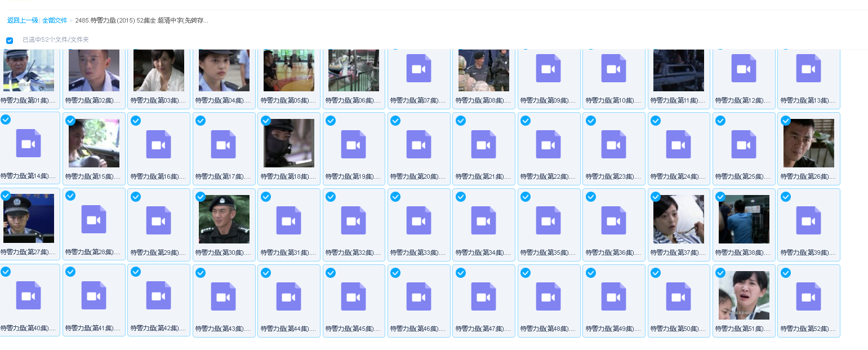
Task: Uncheck the select-all checkbox for 52 files
Action: (x=10, y=41)
